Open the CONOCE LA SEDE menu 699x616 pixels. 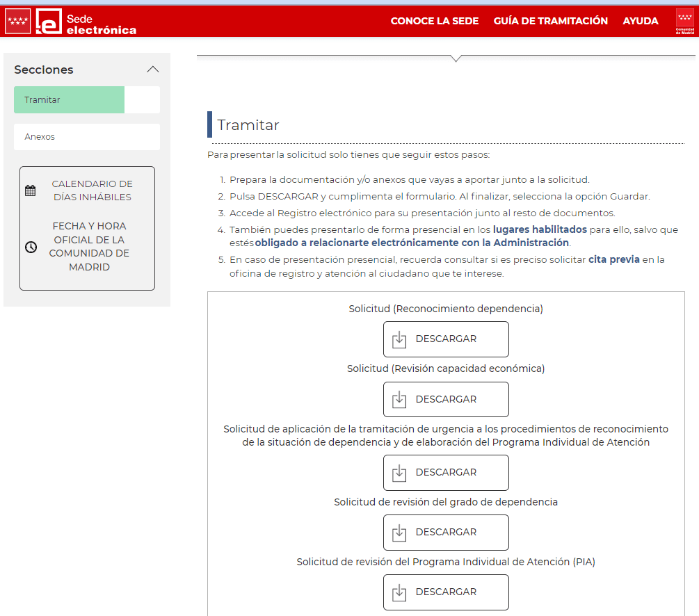coord(435,21)
